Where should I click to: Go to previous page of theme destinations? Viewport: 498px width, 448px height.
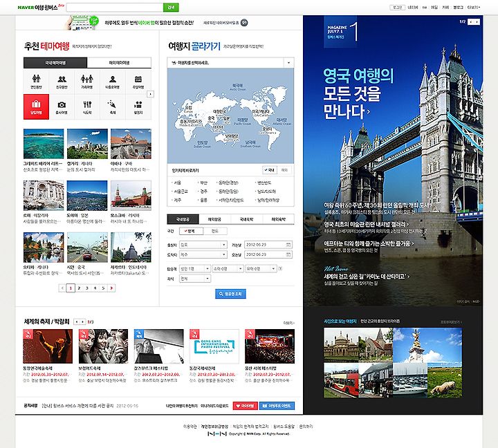point(62,288)
